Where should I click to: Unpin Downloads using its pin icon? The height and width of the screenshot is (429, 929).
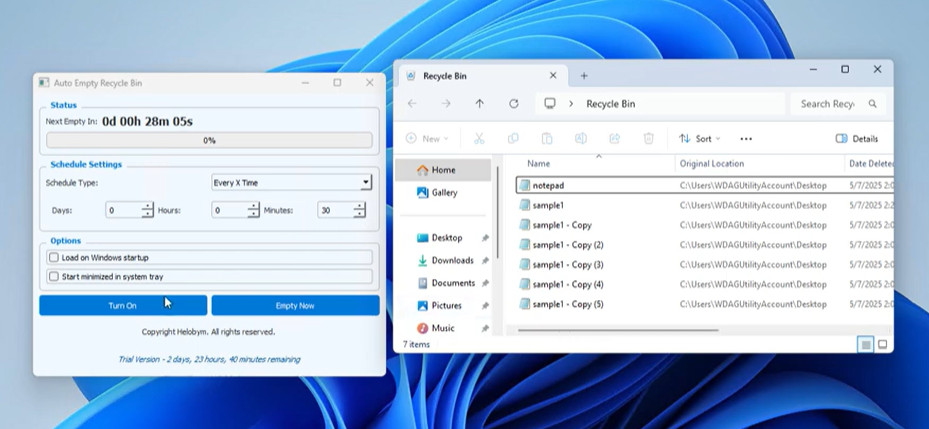tap(485, 261)
